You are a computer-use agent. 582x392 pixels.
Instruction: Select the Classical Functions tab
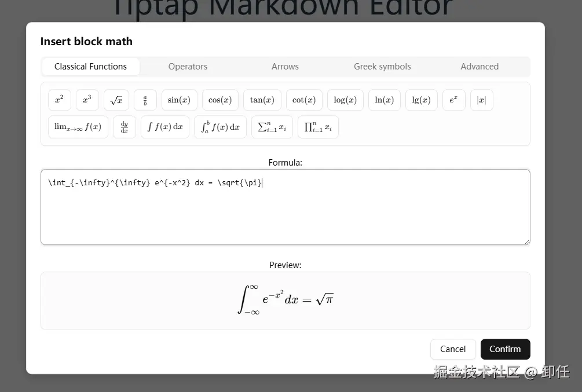pos(90,67)
